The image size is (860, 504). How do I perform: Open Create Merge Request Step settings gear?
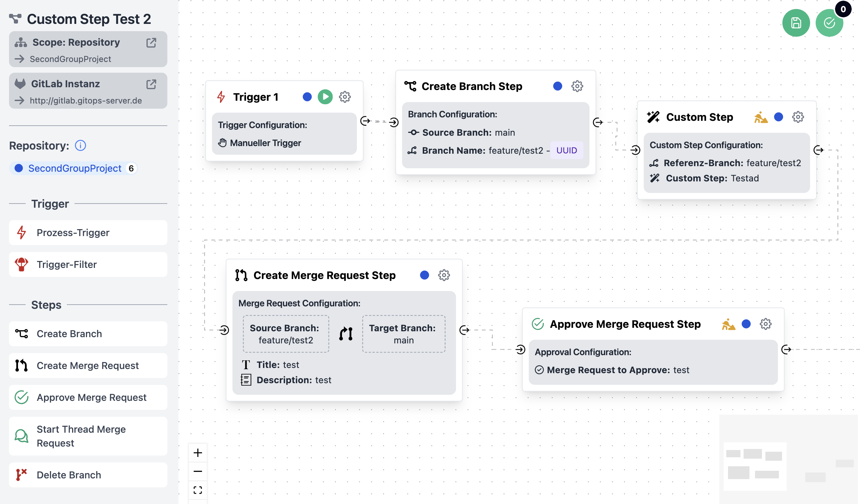(x=444, y=275)
